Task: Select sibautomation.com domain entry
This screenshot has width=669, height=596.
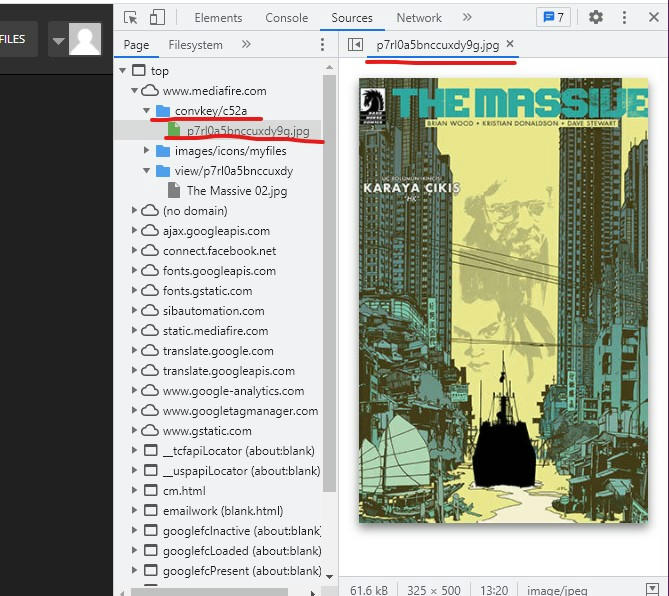Action: (213, 311)
